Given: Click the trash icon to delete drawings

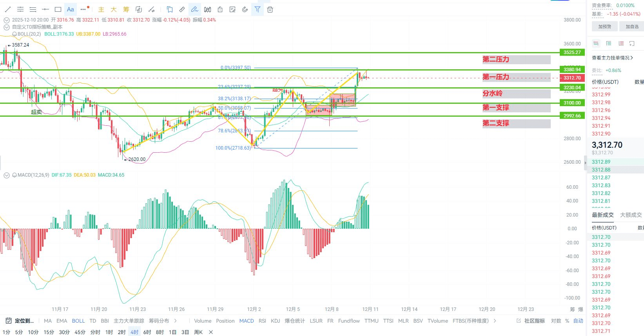Looking at the screenshot, I should 270,9.
